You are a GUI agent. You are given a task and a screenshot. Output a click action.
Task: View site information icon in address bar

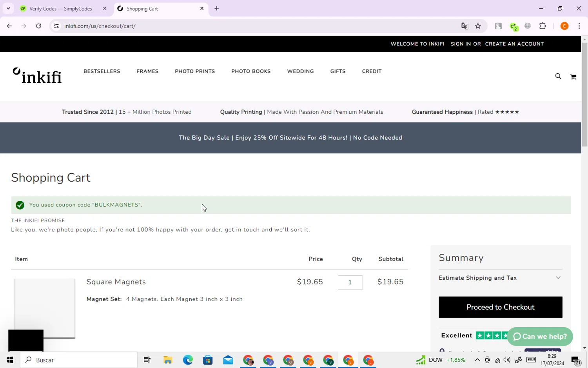click(x=56, y=26)
